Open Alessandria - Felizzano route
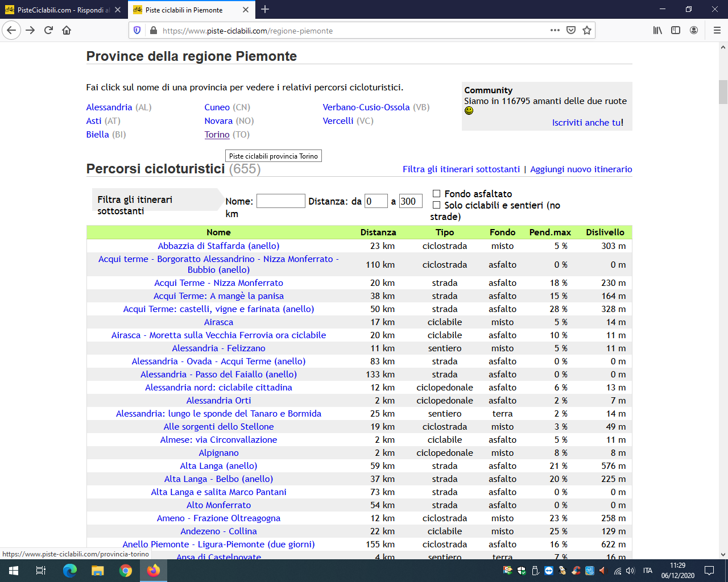 point(219,348)
